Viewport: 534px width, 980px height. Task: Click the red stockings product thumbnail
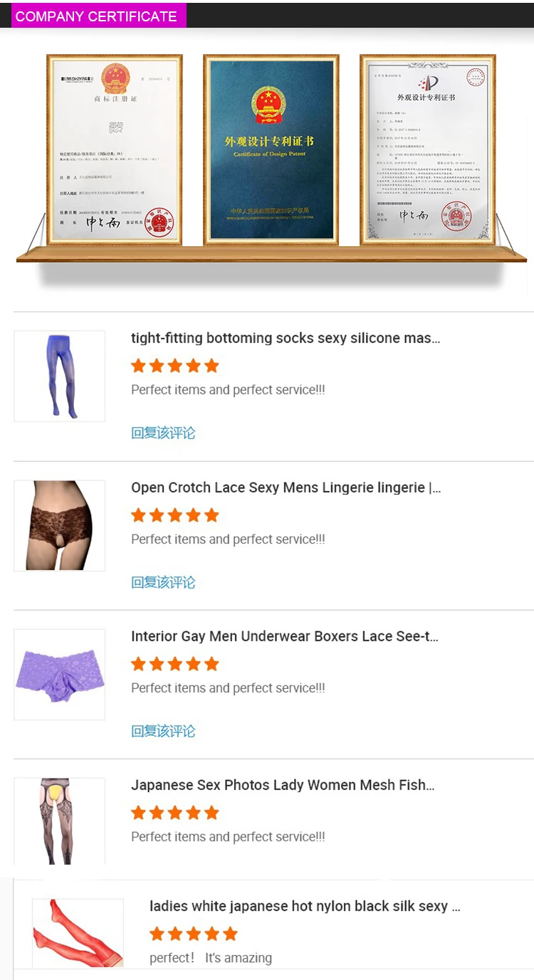pyautogui.click(x=78, y=933)
